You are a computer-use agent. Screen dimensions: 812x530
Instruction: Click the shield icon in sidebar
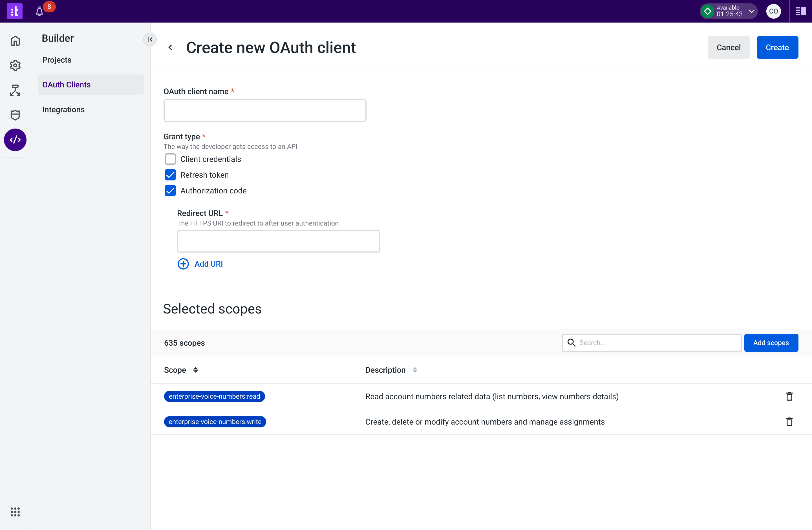click(15, 115)
